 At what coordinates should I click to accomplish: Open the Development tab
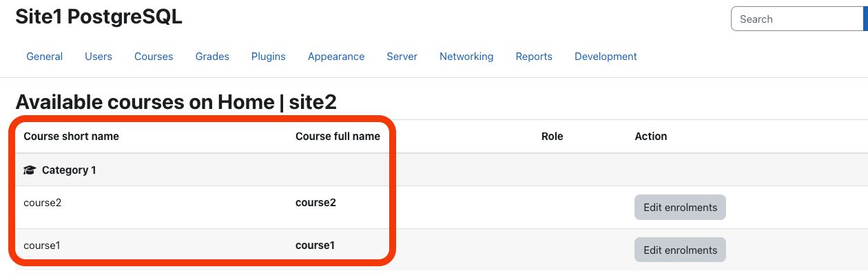pyautogui.click(x=606, y=57)
